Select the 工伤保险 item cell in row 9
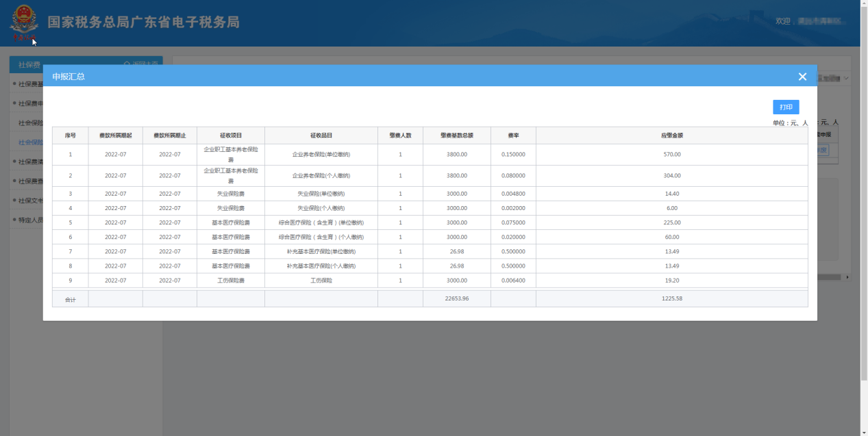Viewport: 868px width, 436px height. (321, 281)
